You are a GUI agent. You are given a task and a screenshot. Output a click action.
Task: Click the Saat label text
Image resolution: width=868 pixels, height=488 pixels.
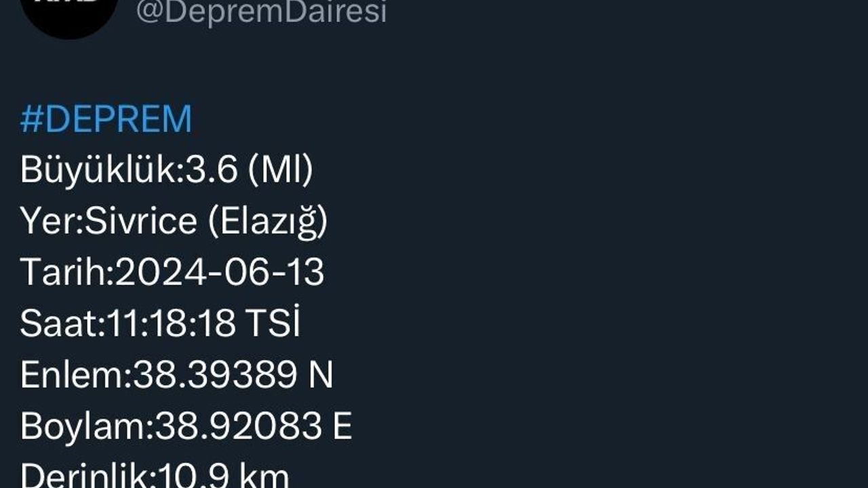click(59, 324)
